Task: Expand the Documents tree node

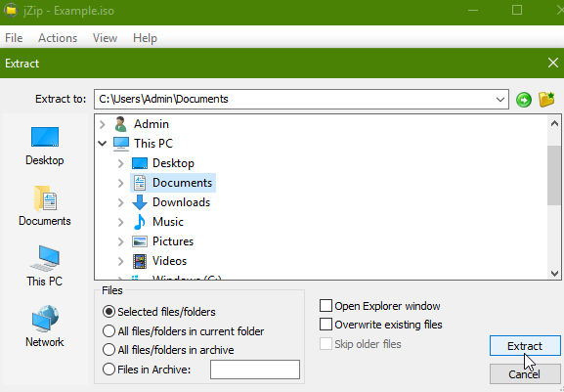Action: [x=121, y=183]
